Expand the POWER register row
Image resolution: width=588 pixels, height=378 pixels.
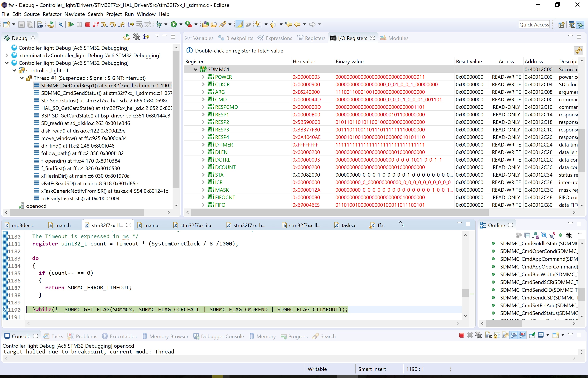pos(203,77)
